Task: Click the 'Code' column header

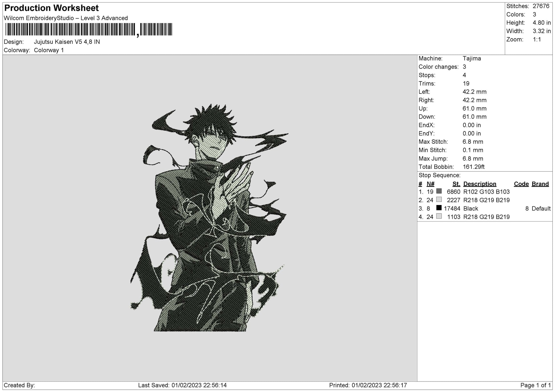Action: pyautogui.click(x=521, y=184)
